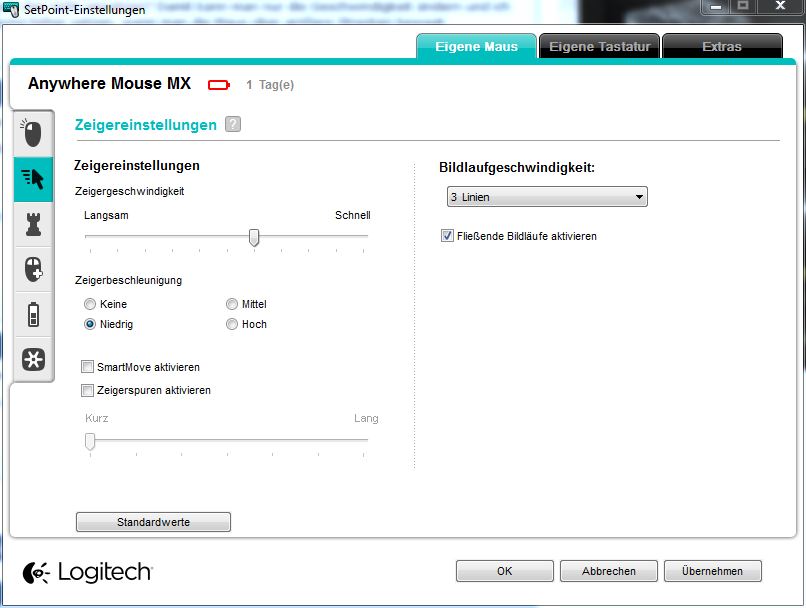Apply changes with the Übernehmen button

pyautogui.click(x=712, y=571)
